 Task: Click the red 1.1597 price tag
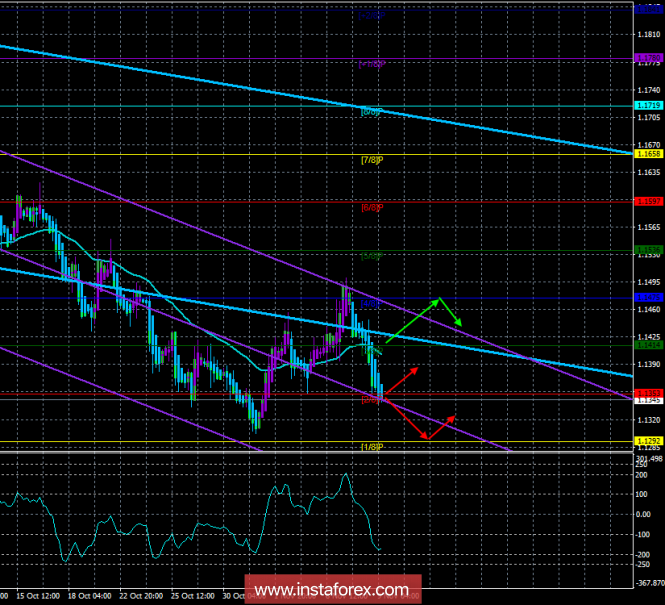click(x=647, y=201)
